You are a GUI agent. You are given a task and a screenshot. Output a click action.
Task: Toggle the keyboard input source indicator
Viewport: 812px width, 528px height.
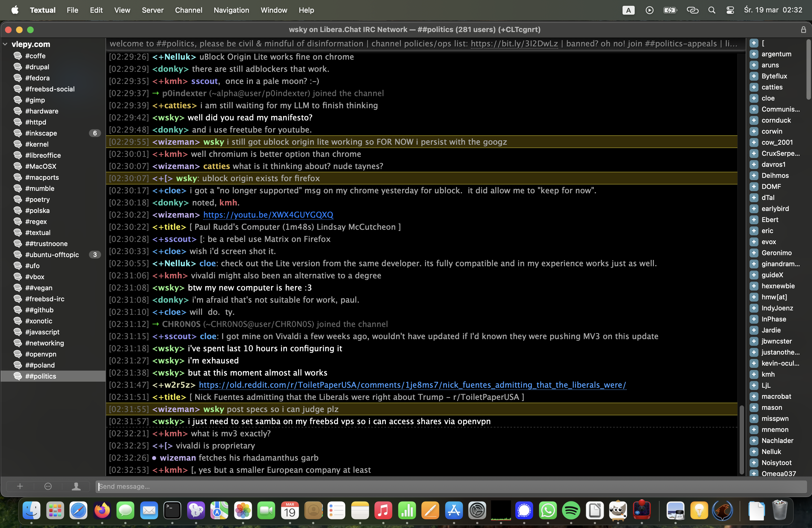pyautogui.click(x=628, y=10)
